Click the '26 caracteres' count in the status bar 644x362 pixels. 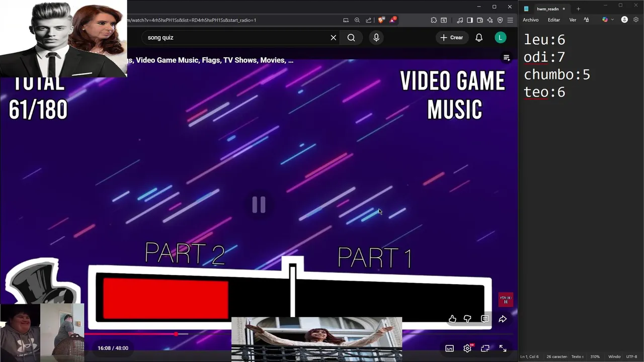(556, 356)
